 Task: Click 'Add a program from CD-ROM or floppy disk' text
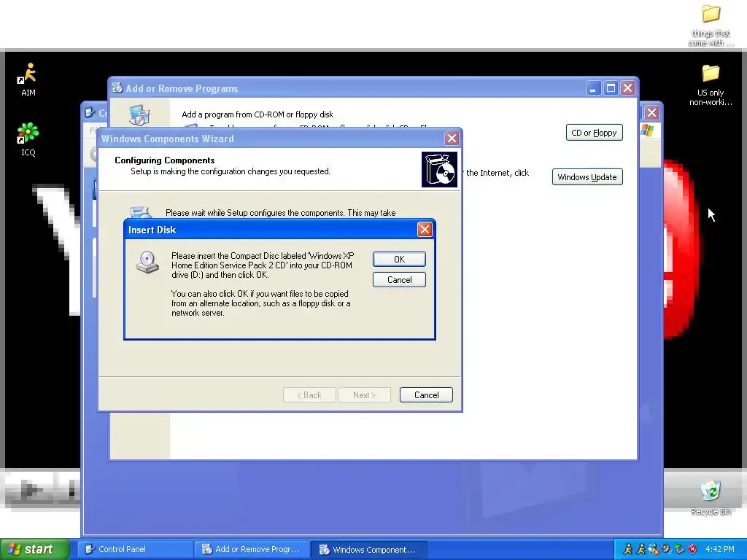(258, 114)
